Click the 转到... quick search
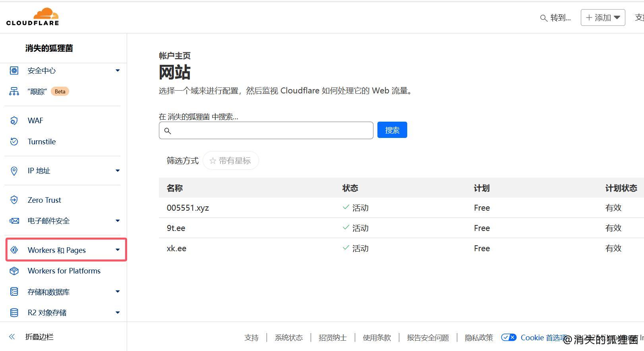 [x=555, y=18]
